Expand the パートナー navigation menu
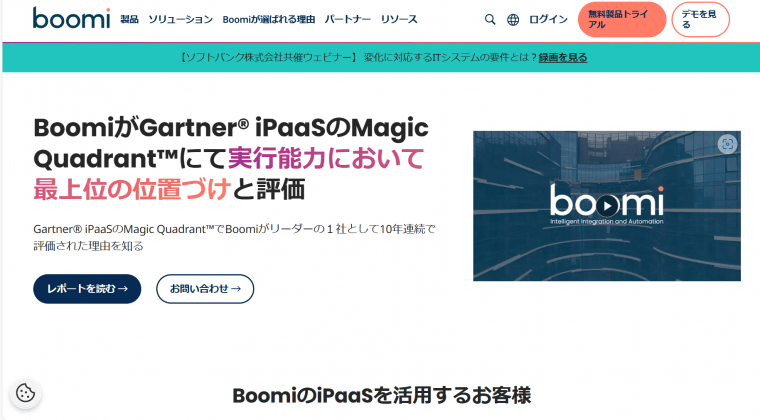This screenshot has width=760, height=420. pyautogui.click(x=348, y=19)
